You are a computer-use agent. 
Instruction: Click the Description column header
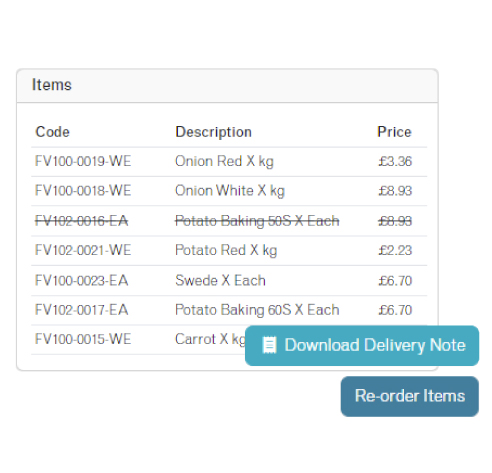(x=213, y=132)
